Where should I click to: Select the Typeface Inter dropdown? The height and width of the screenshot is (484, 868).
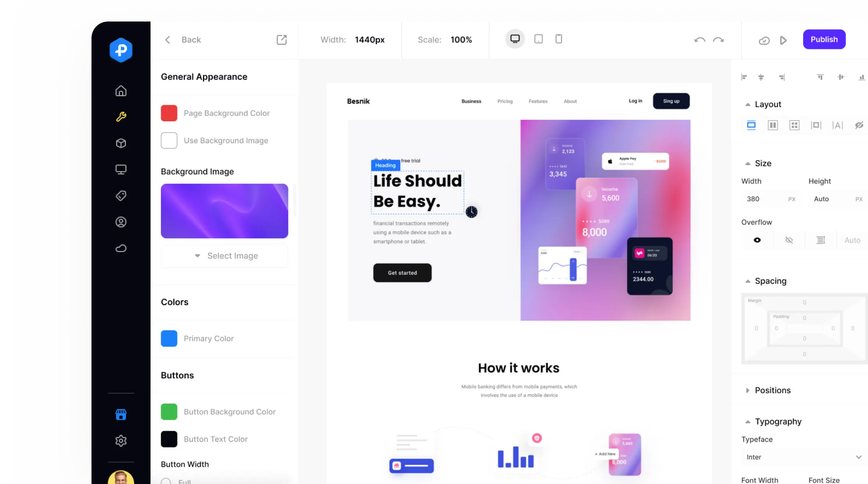click(804, 457)
